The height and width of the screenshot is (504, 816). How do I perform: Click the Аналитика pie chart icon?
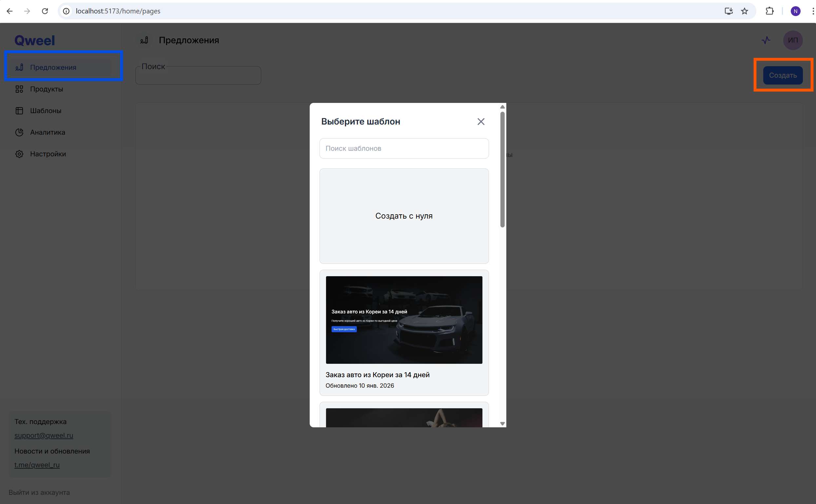pyautogui.click(x=19, y=132)
